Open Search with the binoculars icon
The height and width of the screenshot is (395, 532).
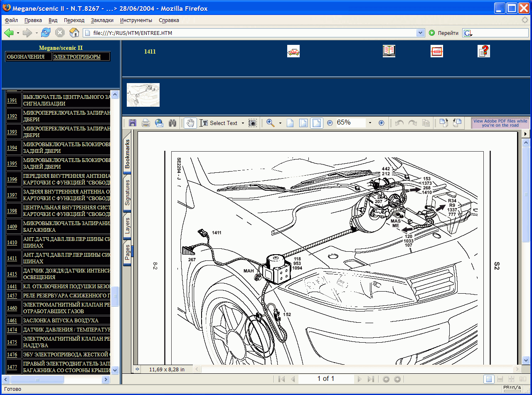tap(172, 123)
